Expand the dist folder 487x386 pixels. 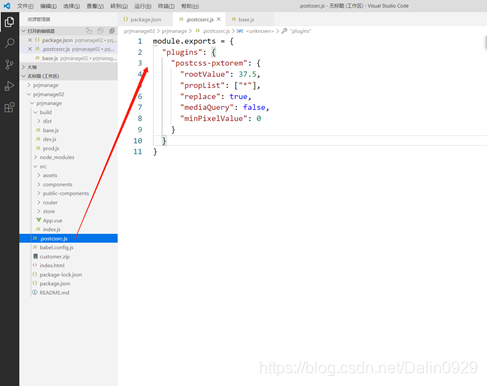(39, 121)
